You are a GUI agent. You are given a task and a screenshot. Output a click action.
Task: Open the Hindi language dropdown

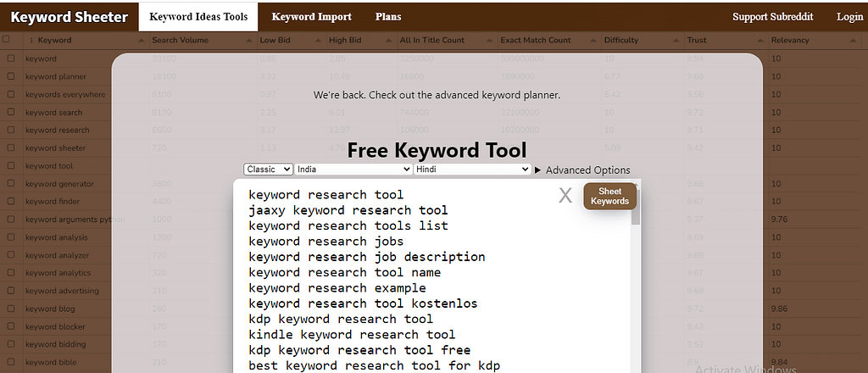[472, 170]
